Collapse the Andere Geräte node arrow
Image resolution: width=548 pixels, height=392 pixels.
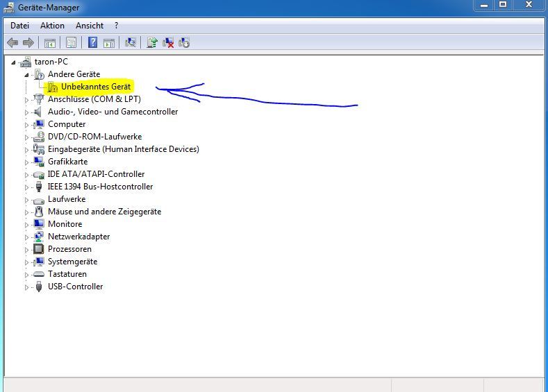[26, 75]
